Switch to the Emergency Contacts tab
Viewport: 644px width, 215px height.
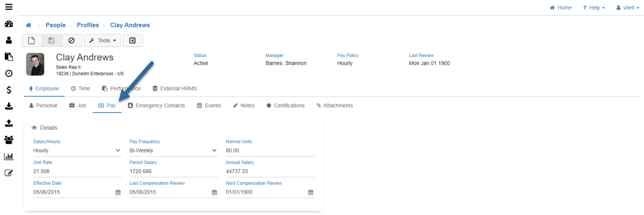click(156, 106)
